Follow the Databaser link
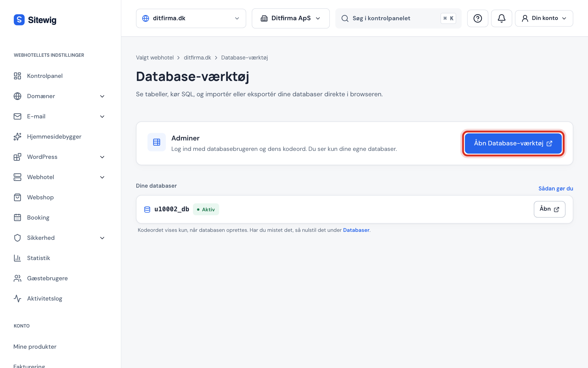 (356, 230)
